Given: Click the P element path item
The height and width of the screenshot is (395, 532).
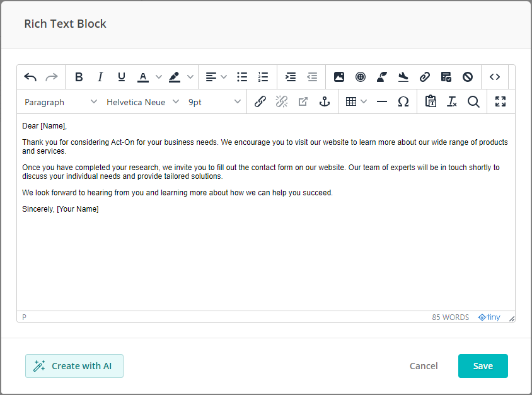Looking at the screenshot, I should pyautogui.click(x=24, y=318).
